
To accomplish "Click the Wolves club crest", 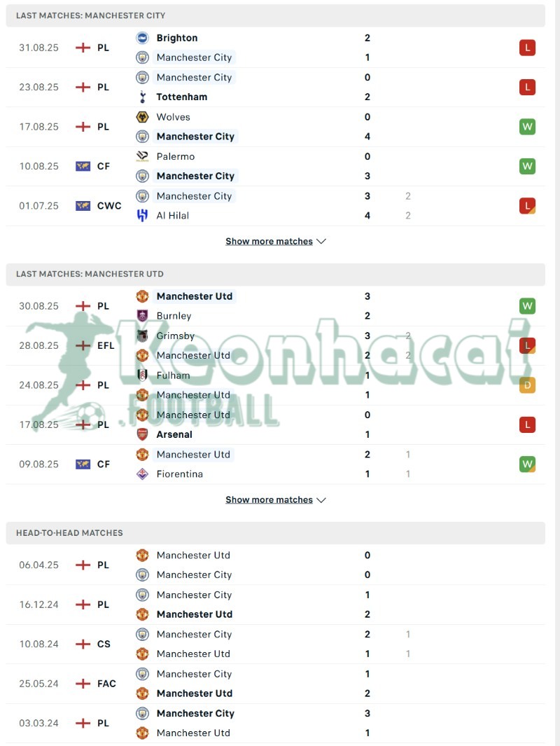I will click(x=143, y=117).
